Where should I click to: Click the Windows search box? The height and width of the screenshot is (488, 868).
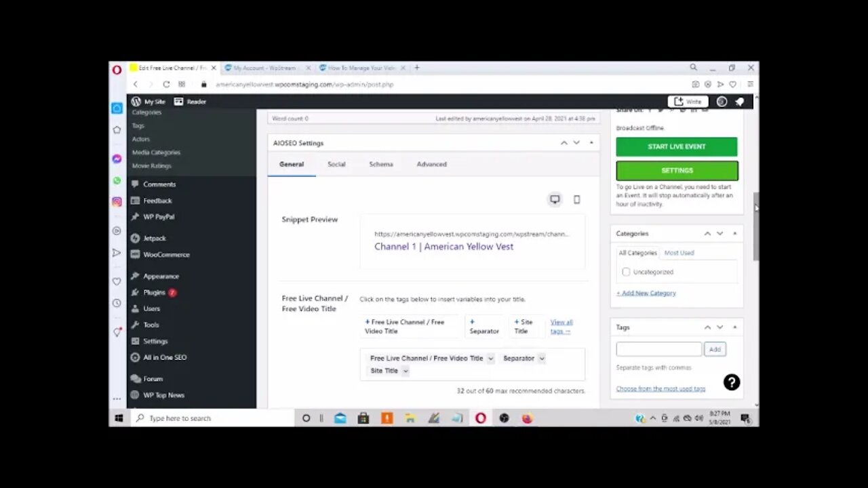pyautogui.click(x=213, y=418)
